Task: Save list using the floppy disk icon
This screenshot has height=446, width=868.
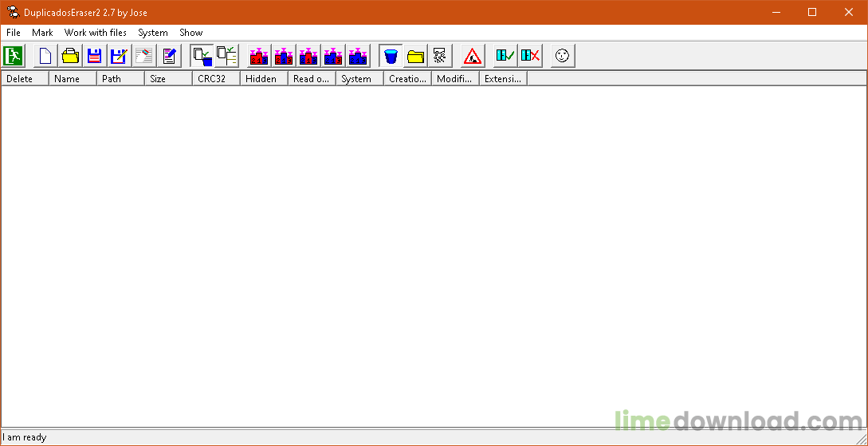Action: (95, 56)
